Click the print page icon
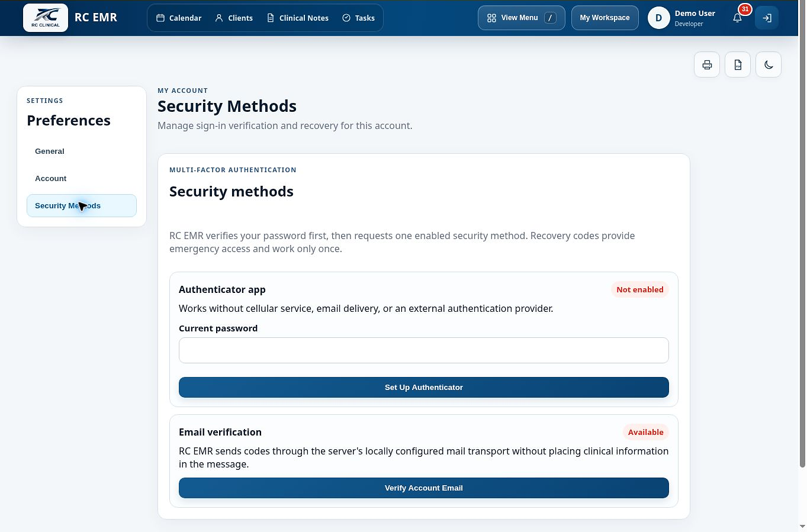The image size is (807, 532). click(707, 65)
